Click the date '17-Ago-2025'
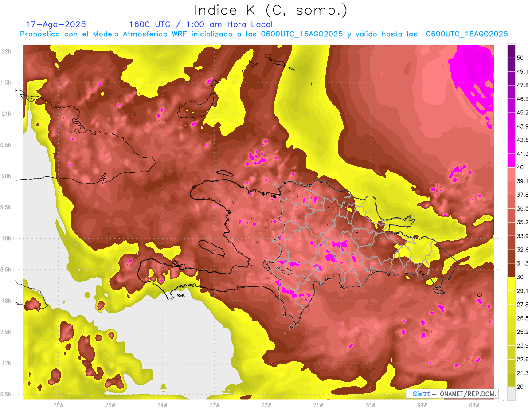532x411 pixels. pos(56,24)
